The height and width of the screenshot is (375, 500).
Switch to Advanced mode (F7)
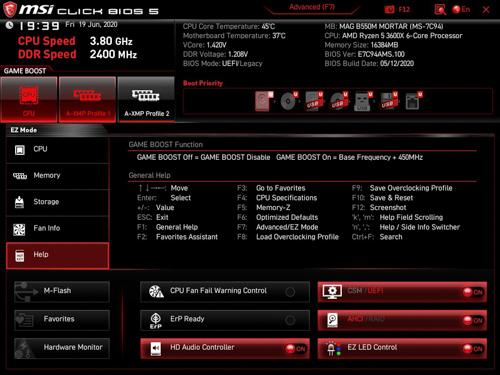(x=312, y=7)
